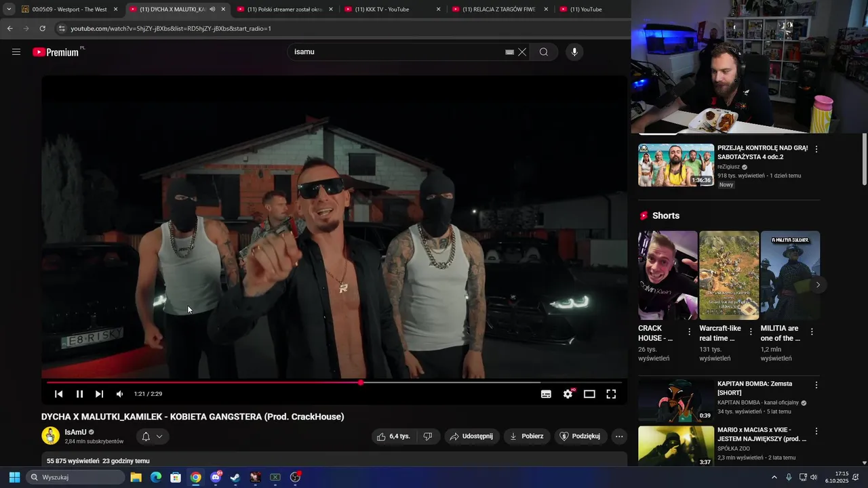Click the address bar URL

pyautogui.click(x=171, y=28)
